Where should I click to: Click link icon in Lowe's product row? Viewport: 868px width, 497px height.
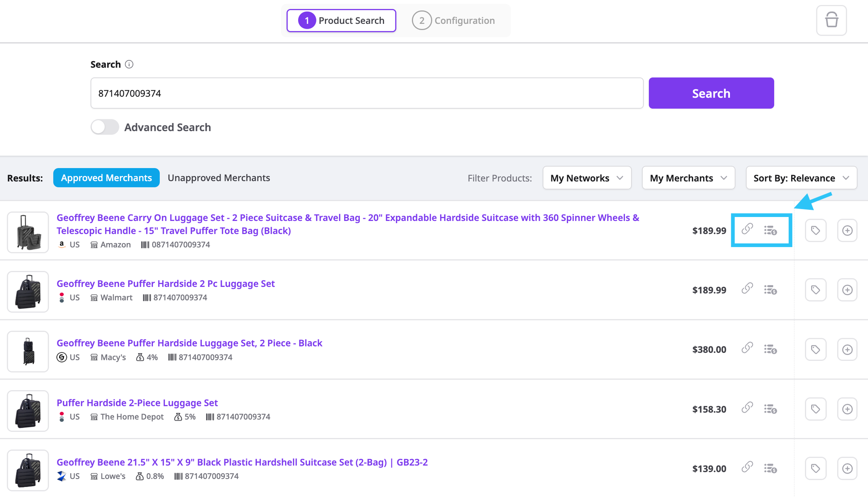click(x=747, y=467)
